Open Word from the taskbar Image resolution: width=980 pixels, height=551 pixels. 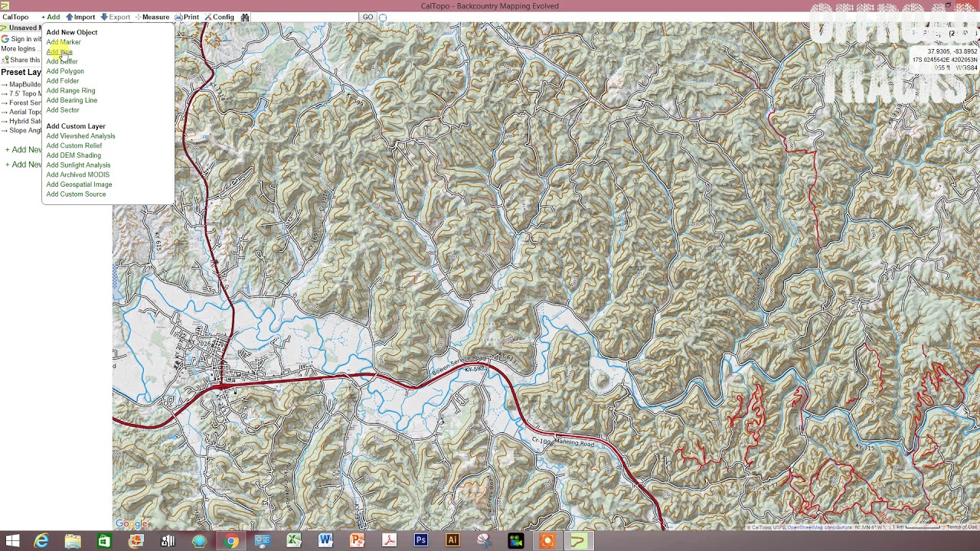coord(325,541)
